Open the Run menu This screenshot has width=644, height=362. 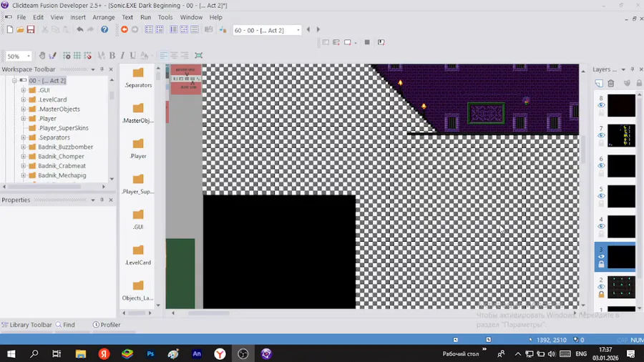click(x=145, y=17)
